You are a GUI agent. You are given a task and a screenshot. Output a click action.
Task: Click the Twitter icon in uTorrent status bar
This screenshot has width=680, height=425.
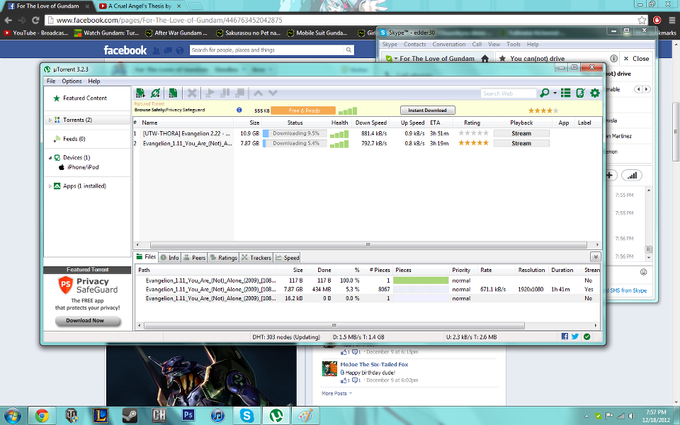tap(575, 337)
